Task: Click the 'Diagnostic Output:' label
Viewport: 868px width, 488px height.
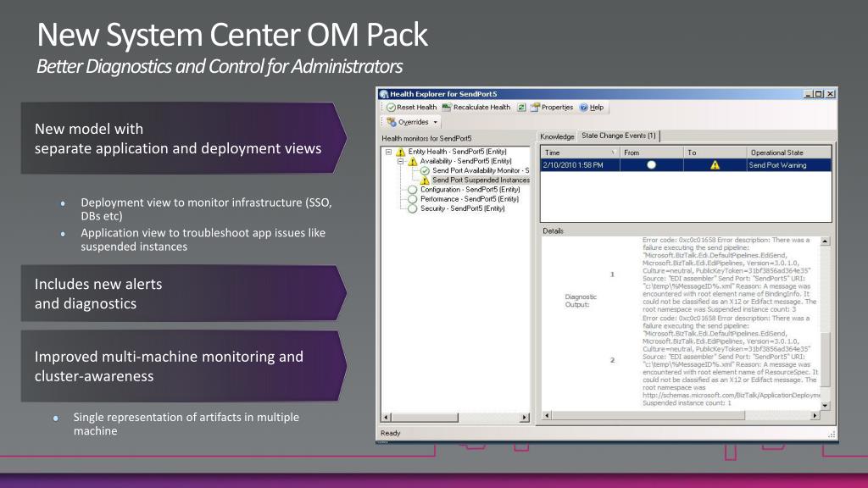Action: (x=580, y=301)
